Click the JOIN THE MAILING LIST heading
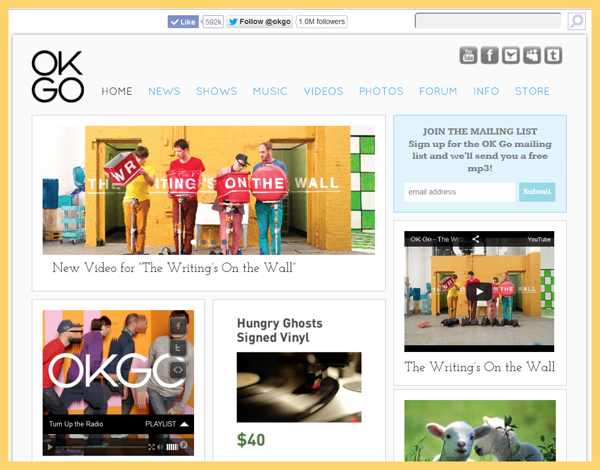Screen dimensions: 600x470 [480, 131]
